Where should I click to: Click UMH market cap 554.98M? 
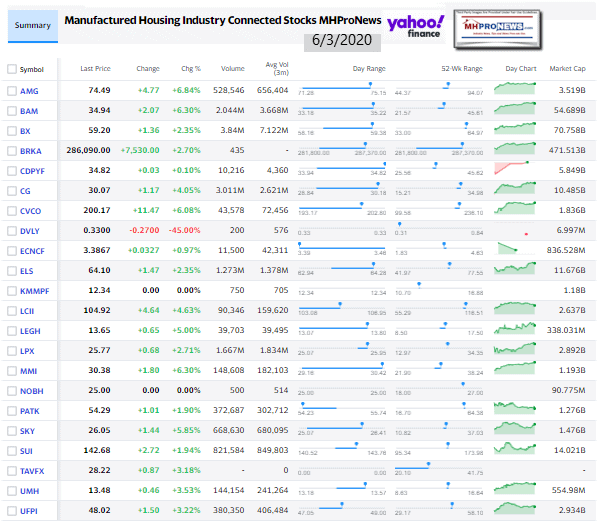[x=569, y=490]
